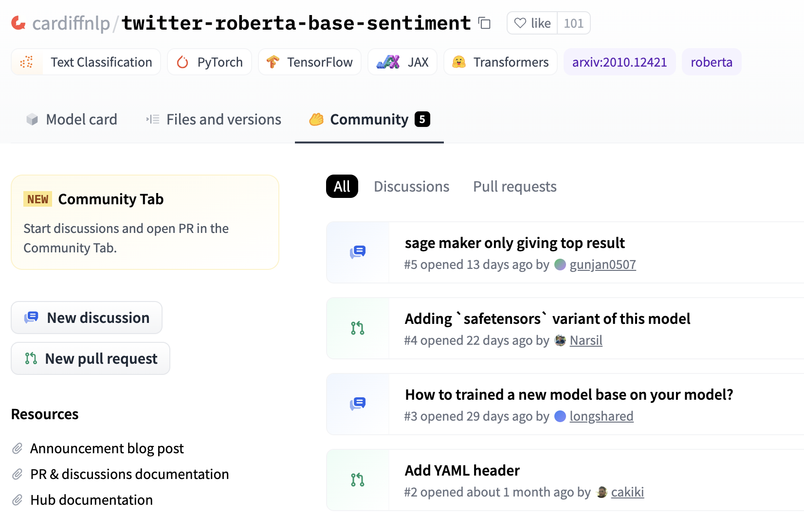This screenshot has height=532, width=804.
Task: Visit cakiki's user profile
Action: 627,492
